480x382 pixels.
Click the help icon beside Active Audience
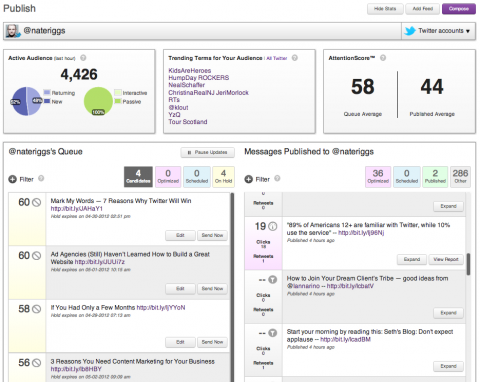[83, 58]
